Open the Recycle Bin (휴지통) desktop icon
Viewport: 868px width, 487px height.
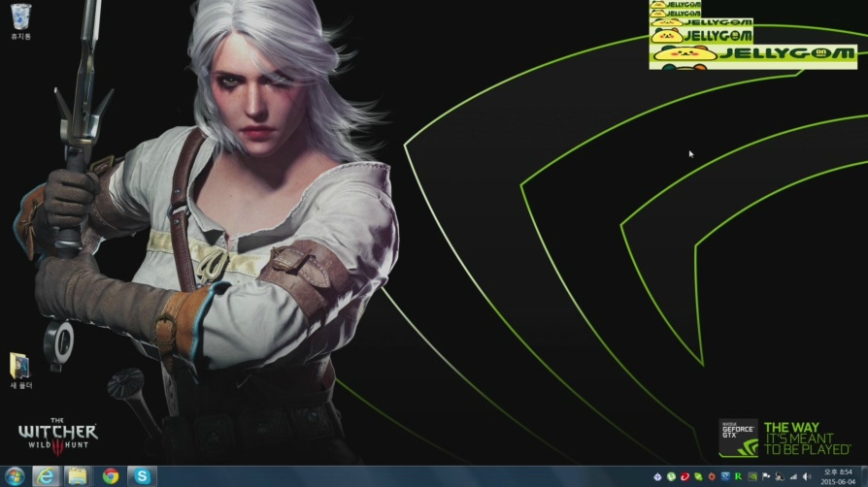21,21
